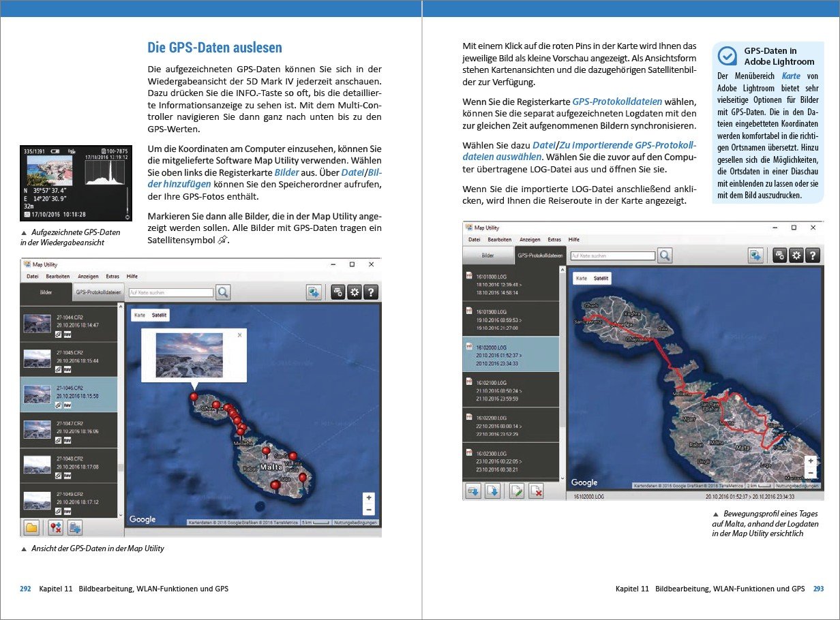
Task: Select the highlighted image 27-1046.CR2
Action: [x=68, y=394]
